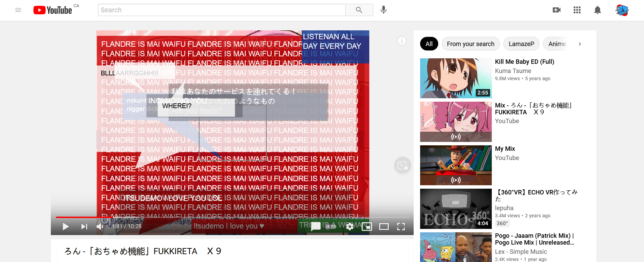Go to YouTube home via logo
The height and width of the screenshot is (262, 644).
[53, 10]
